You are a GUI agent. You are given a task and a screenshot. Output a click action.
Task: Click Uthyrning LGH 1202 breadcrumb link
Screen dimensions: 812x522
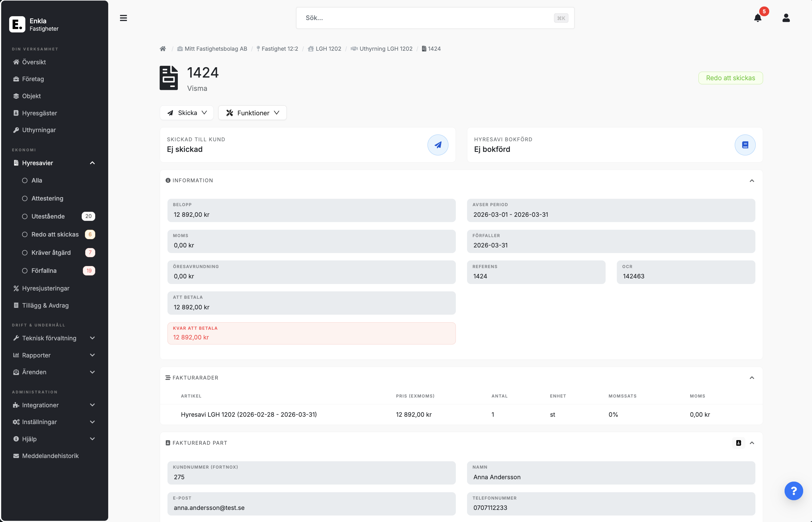click(386, 49)
